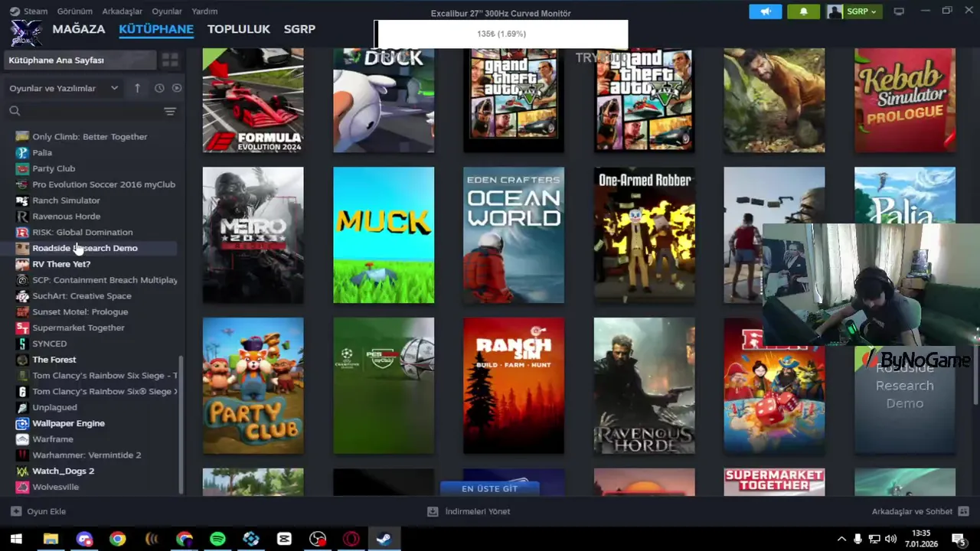Viewport: 980px width, 551px height.
Task: Open the Yardım menu
Action: click(204, 11)
